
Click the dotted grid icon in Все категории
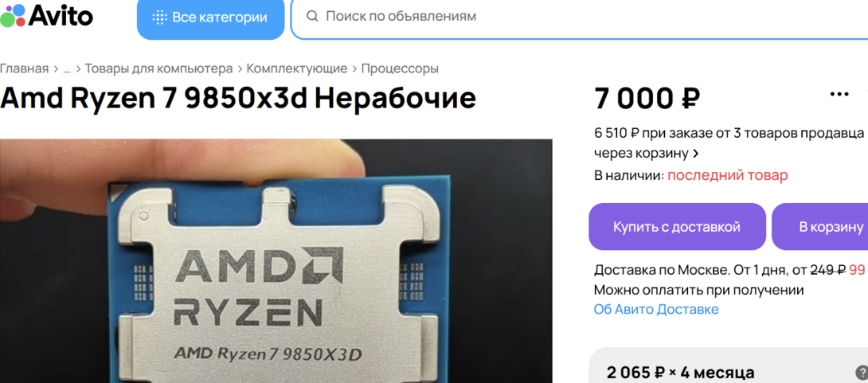pyautogui.click(x=159, y=18)
